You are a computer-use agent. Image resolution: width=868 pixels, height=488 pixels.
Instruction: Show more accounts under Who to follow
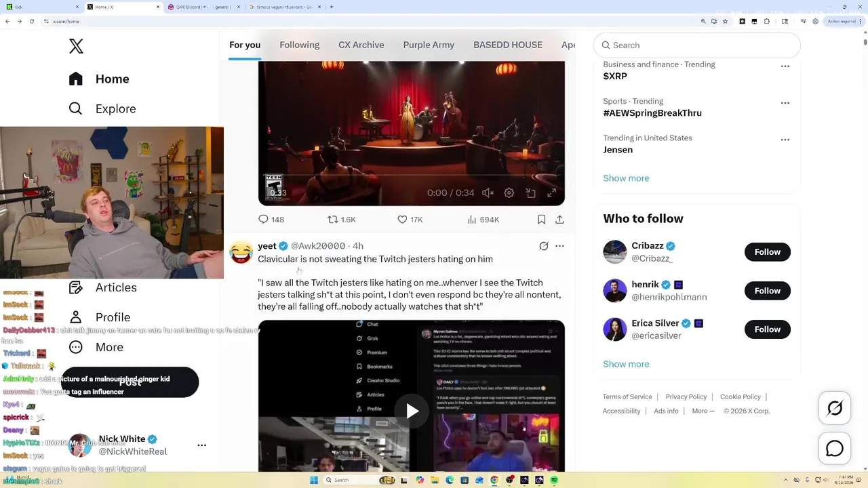pos(626,364)
